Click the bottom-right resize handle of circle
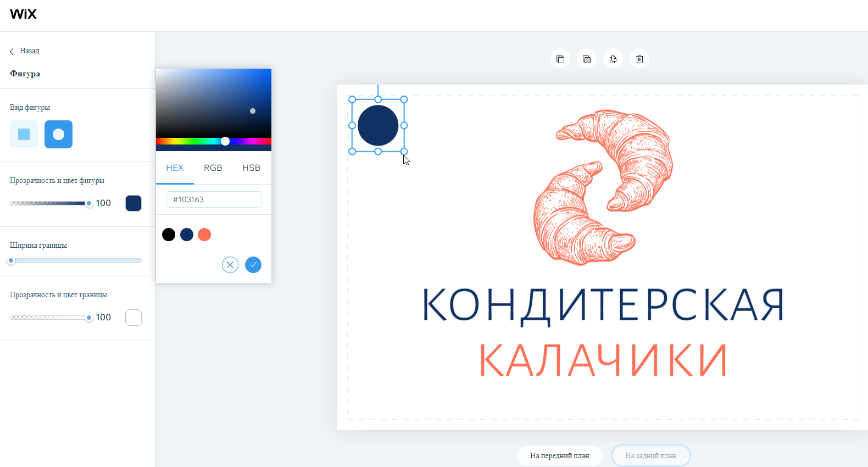Image resolution: width=868 pixels, height=467 pixels. [404, 151]
